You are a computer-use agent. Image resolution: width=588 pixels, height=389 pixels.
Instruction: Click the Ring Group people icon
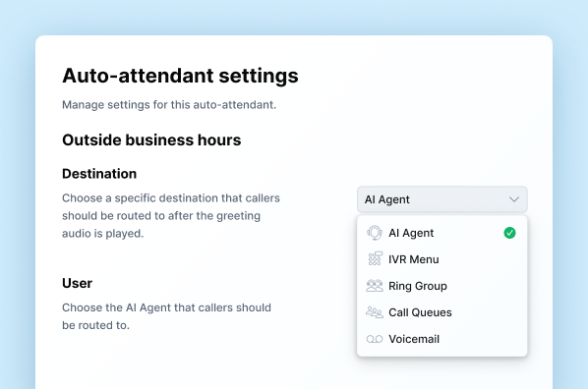point(375,286)
